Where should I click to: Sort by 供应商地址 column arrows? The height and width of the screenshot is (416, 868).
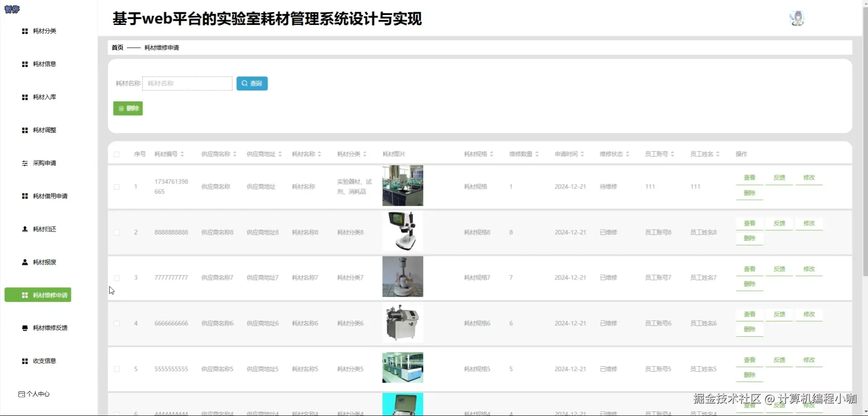tap(280, 155)
